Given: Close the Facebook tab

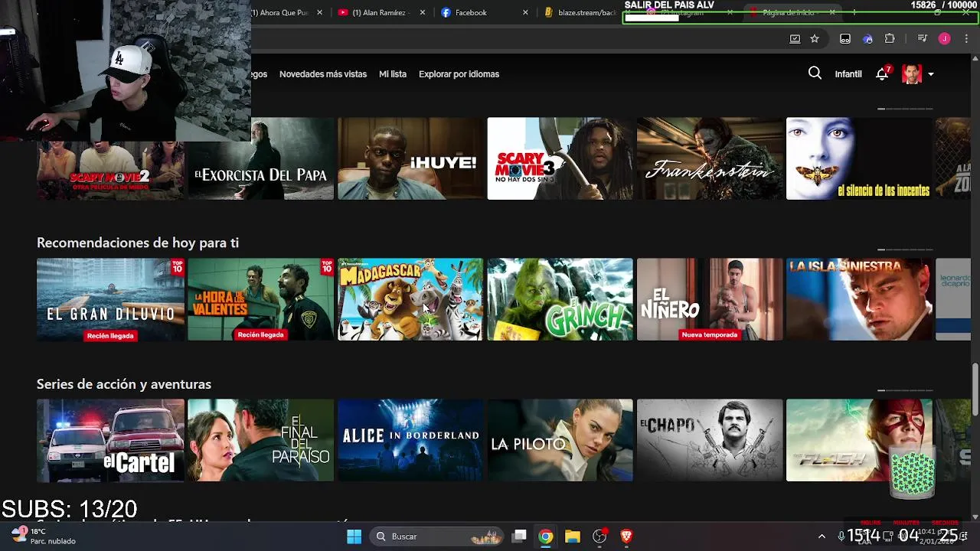Looking at the screenshot, I should (x=525, y=12).
